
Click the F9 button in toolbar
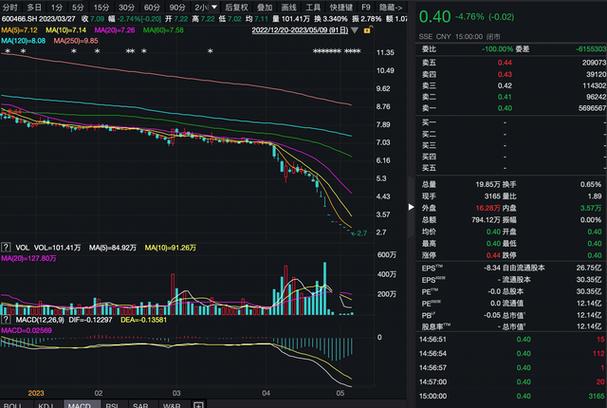(x=366, y=7)
